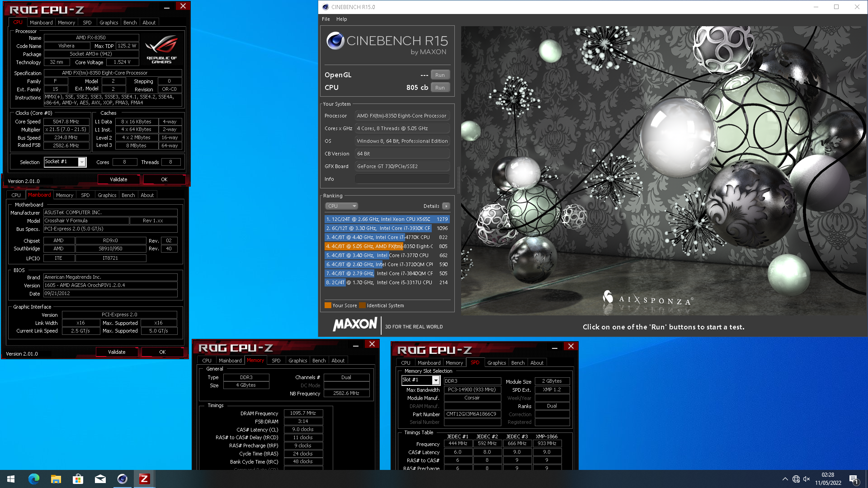Minimize the top-left ROG CPU-Z window
868x488 pixels.
pos(167,7)
